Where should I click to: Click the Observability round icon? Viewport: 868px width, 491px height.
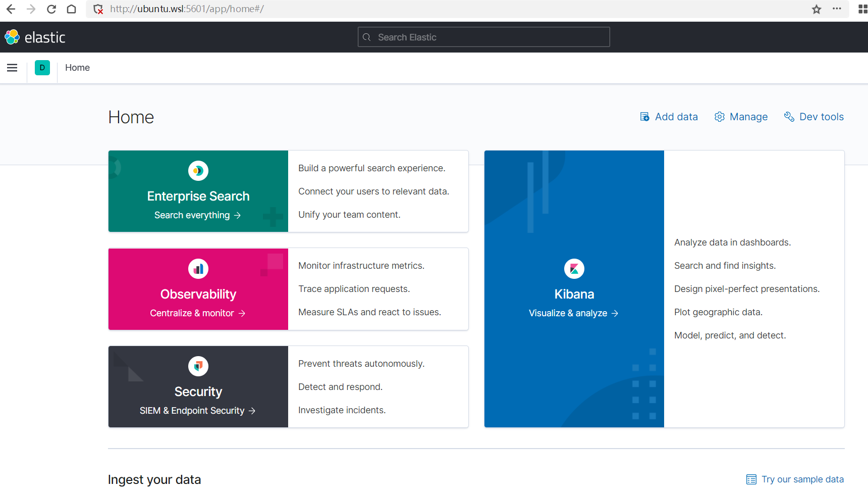(x=198, y=269)
